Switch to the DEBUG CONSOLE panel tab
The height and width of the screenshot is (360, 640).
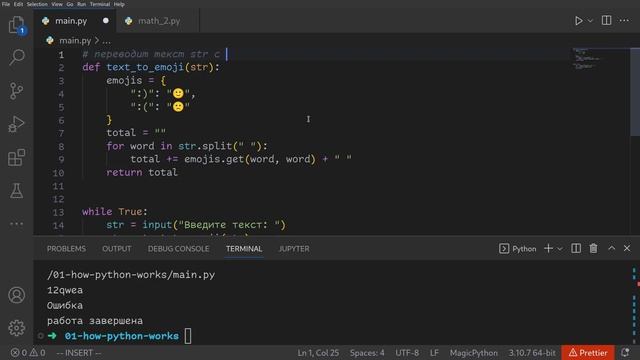pyautogui.click(x=178, y=249)
